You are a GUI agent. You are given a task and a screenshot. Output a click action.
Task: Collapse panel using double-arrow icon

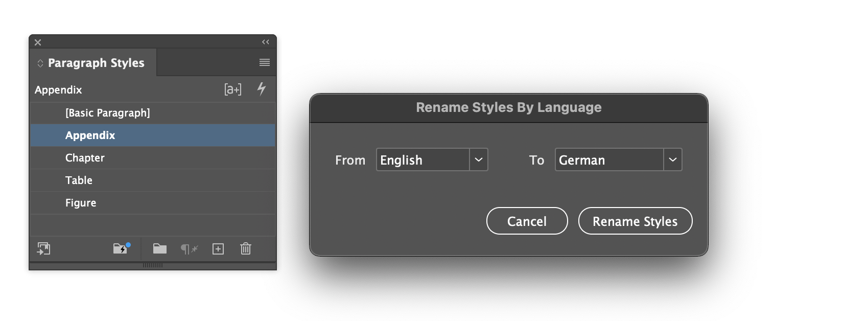[265, 42]
